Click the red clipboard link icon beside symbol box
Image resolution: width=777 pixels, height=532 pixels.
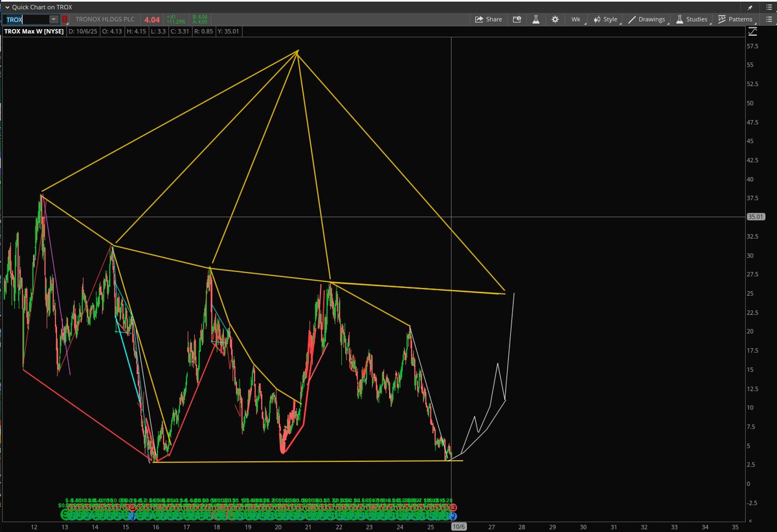[65, 19]
